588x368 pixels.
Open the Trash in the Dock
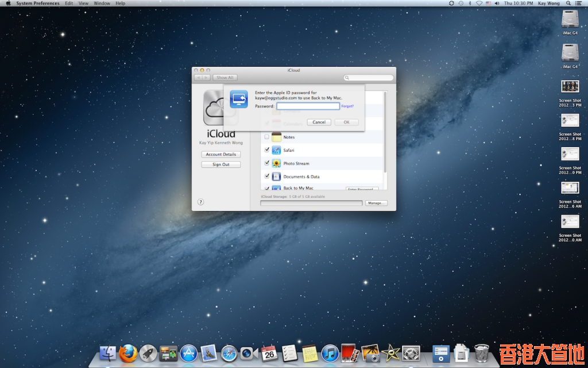[x=482, y=354]
